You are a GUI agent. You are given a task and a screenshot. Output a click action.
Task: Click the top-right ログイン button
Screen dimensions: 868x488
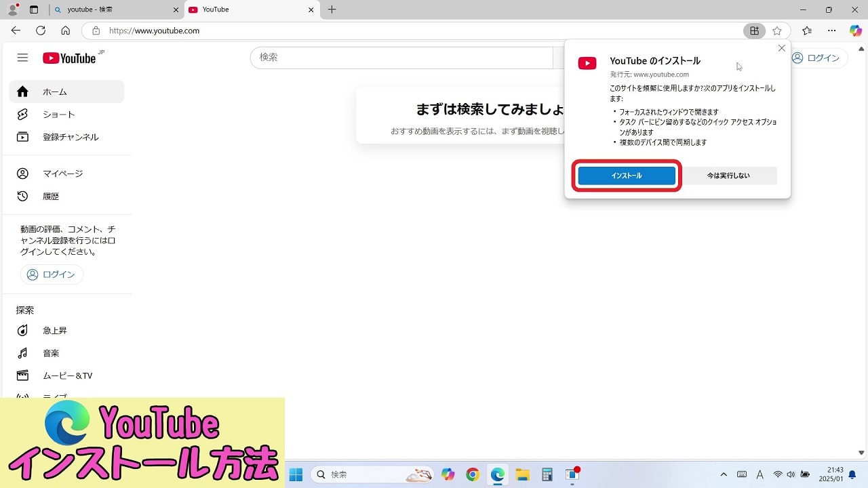coord(816,58)
